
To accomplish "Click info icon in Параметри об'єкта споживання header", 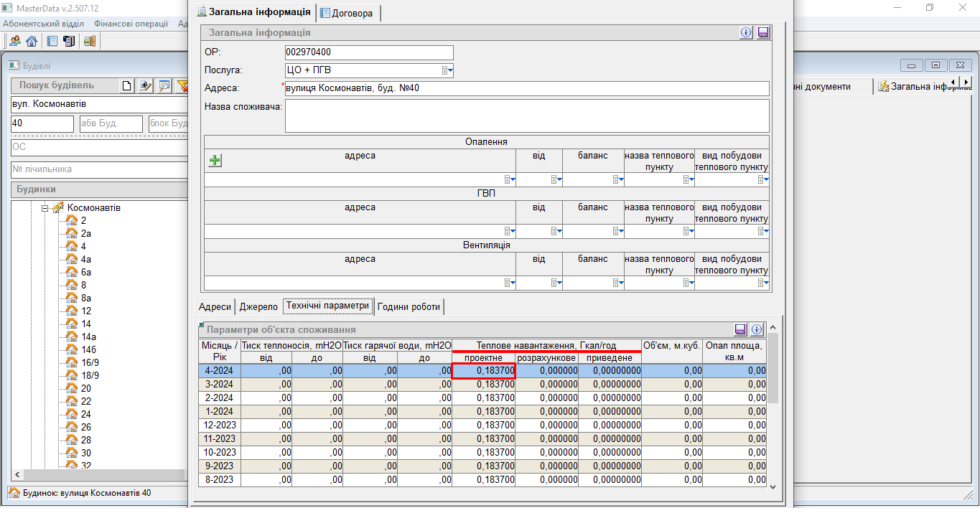I will (x=756, y=329).
